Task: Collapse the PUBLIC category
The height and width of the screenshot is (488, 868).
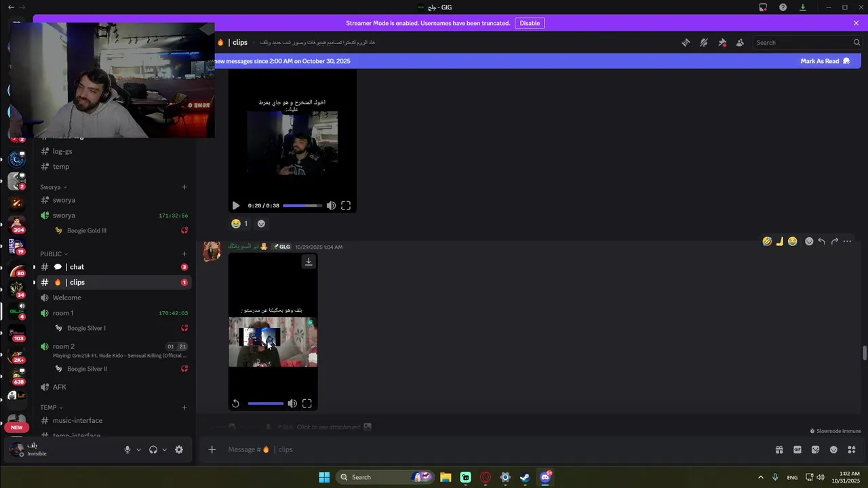Action: [x=54, y=254]
